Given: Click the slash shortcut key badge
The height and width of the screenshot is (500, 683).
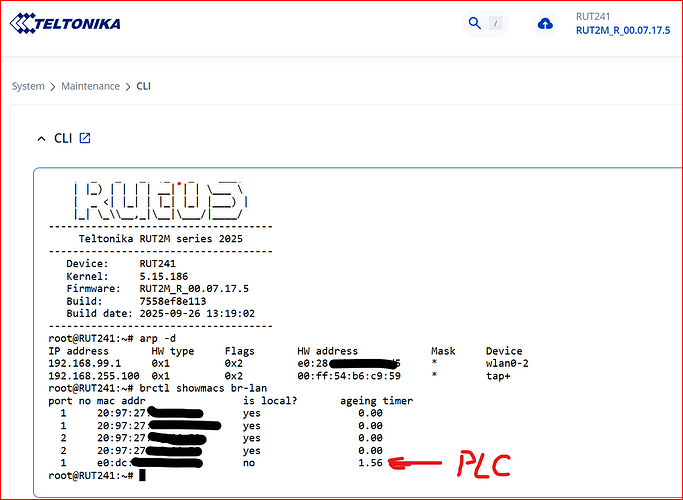Looking at the screenshot, I should 496,23.
